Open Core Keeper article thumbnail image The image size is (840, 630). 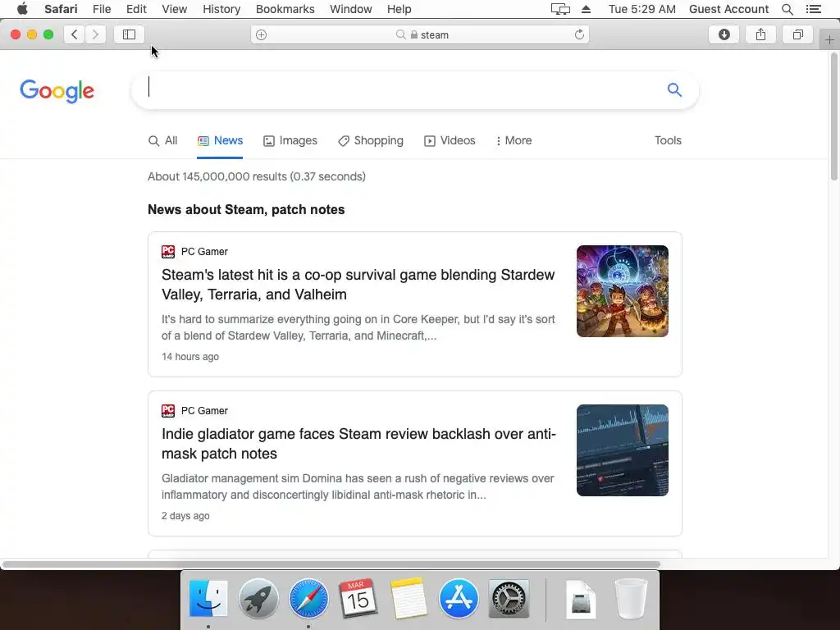pyautogui.click(x=623, y=291)
